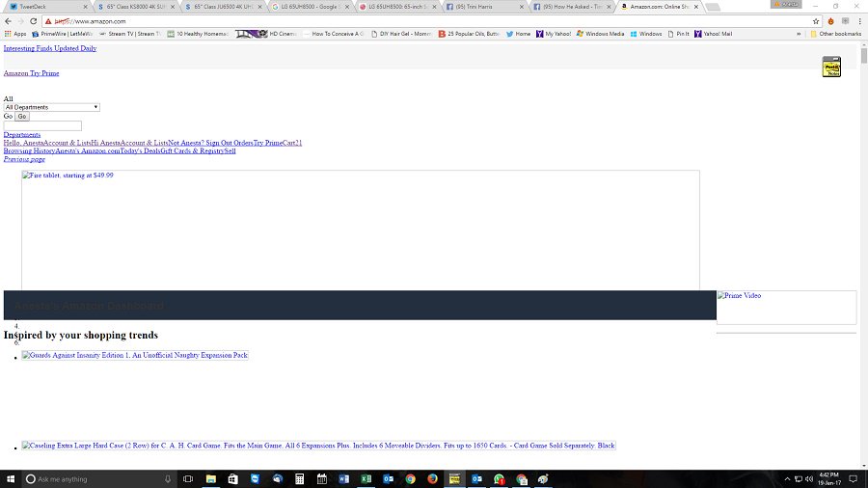Open the Yahoo! Mail bookmark
The image size is (868, 488).
[x=714, y=34]
